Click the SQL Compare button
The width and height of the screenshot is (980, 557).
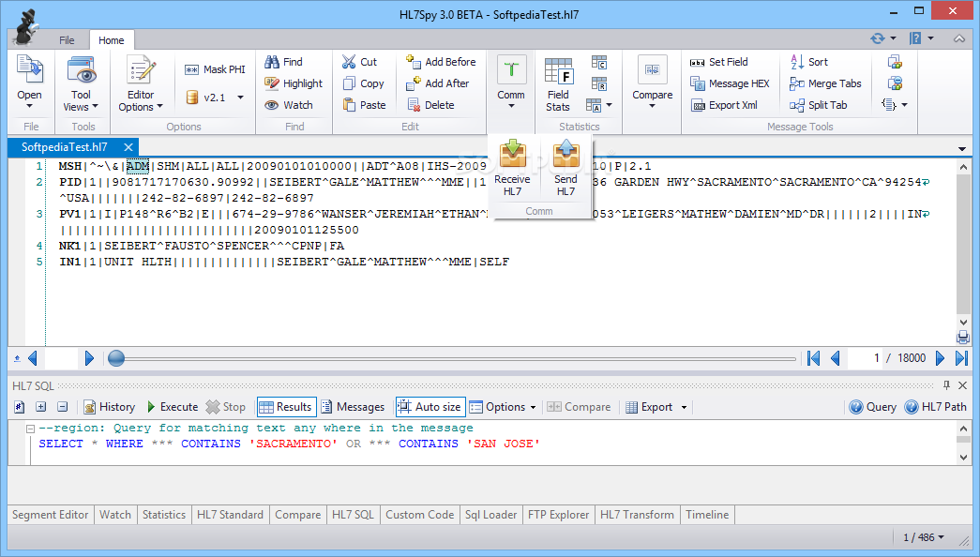579,407
